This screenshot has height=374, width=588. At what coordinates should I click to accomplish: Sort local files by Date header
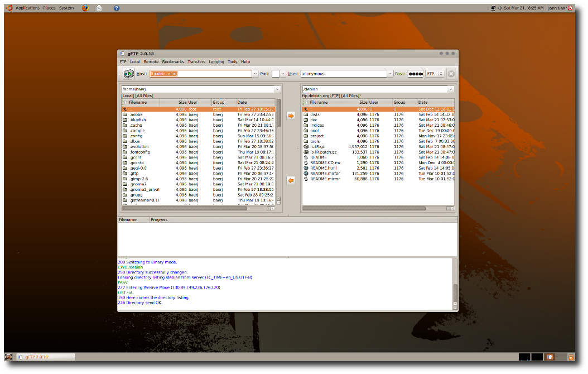[256, 102]
